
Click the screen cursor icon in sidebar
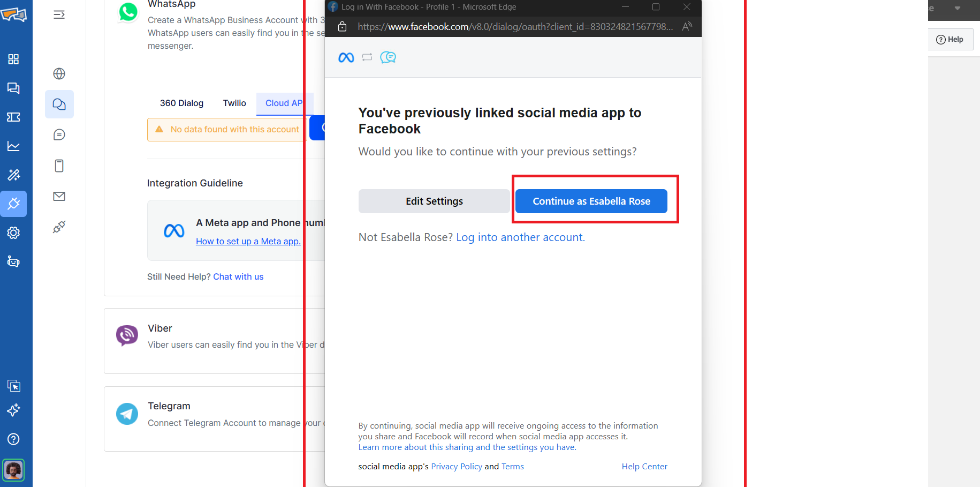coord(13,385)
